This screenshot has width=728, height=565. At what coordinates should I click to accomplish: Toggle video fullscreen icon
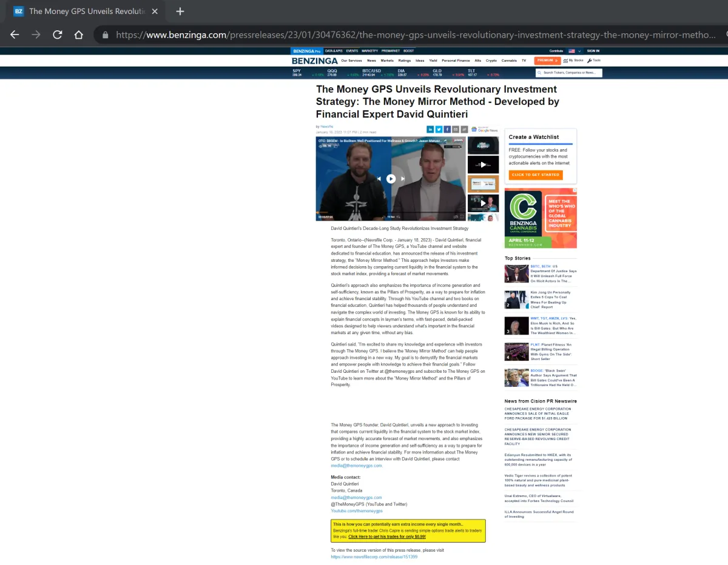click(x=462, y=216)
